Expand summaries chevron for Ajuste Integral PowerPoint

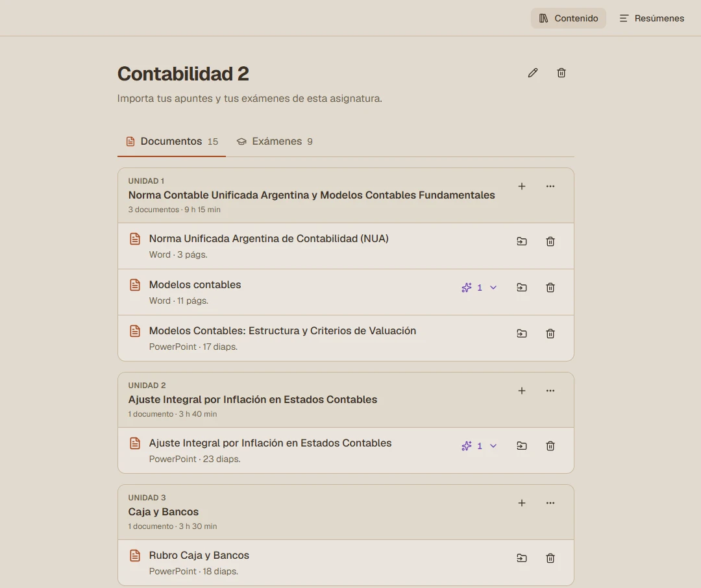click(x=493, y=446)
